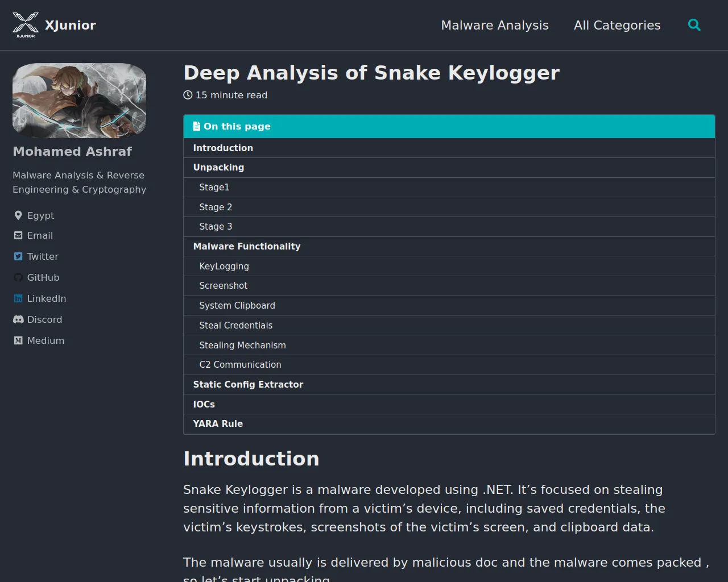Screen dimensions: 728x582
Task: Click the Medium icon in sidebar
Action: 18,341
